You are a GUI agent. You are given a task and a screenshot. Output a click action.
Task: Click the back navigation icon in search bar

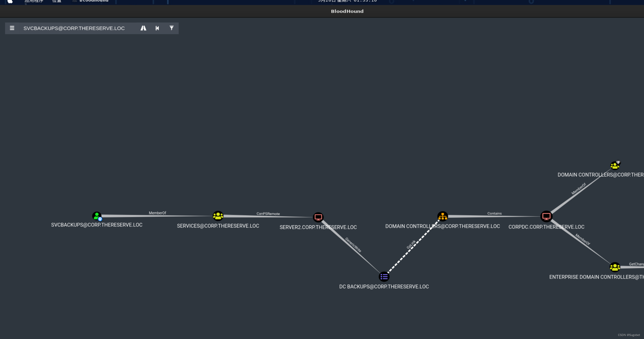coord(157,28)
